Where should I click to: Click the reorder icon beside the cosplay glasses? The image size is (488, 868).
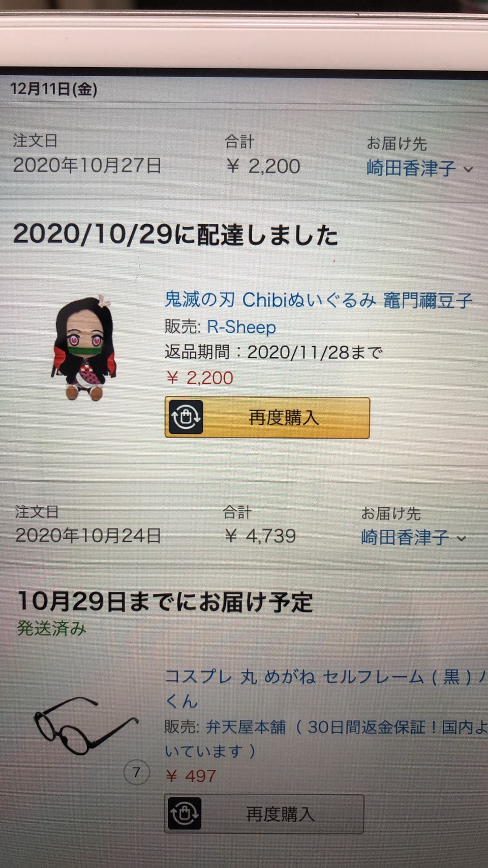coord(185,813)
